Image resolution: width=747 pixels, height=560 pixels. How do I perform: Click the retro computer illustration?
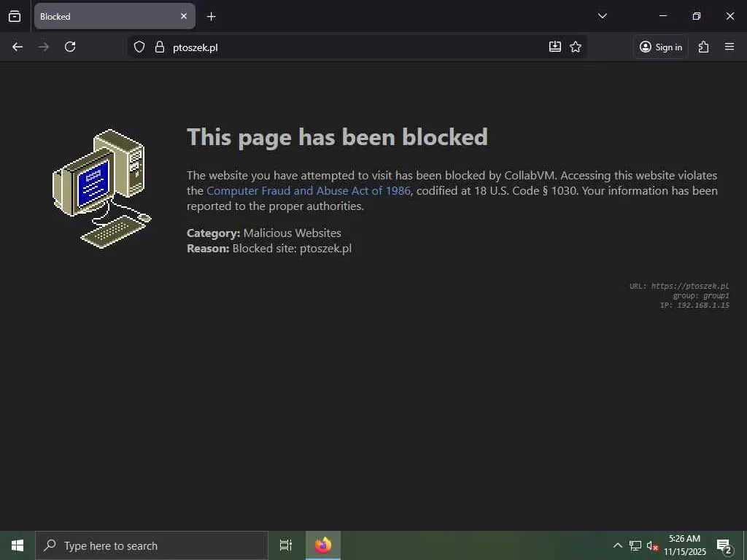click(x=101, y=189)
